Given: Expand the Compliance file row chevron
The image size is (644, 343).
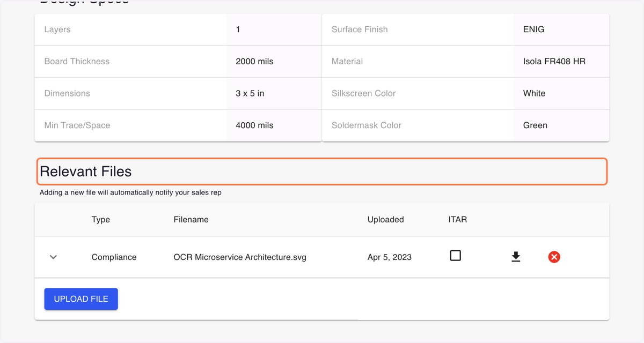Looking at the screenshot, I should click(53, 257).
